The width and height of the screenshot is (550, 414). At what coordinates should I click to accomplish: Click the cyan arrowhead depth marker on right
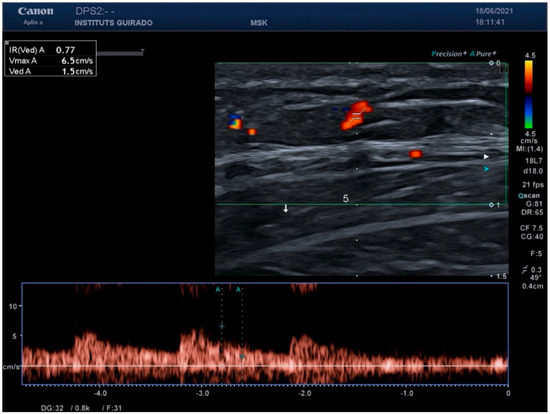pyautogui.click(x=486, y=169)
